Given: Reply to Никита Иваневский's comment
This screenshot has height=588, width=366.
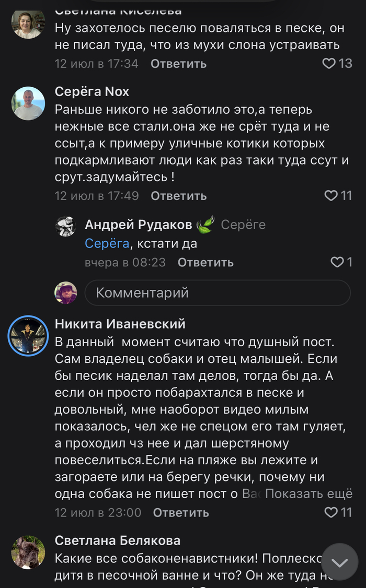Looking at the screenshot, I should coord(180,512).
